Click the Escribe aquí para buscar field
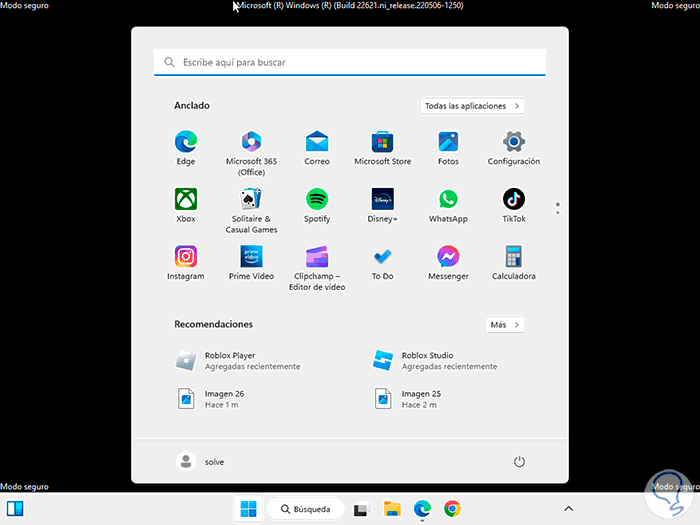 tap(350, 62)
